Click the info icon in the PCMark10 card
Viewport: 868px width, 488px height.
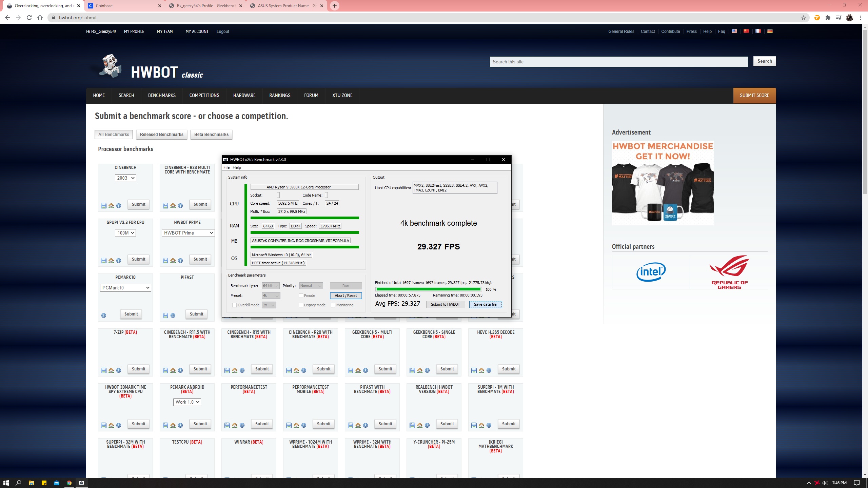click(x=104, y=316)
